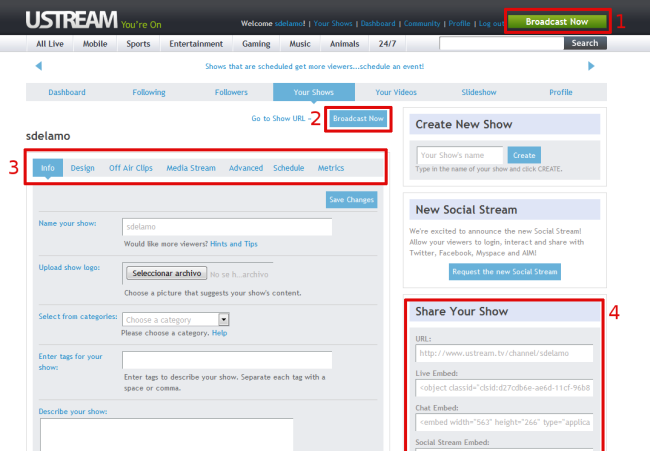Viewport: 650px width, 451px height.
Task: Click the USTREAM logo
Action: (72, 19)
